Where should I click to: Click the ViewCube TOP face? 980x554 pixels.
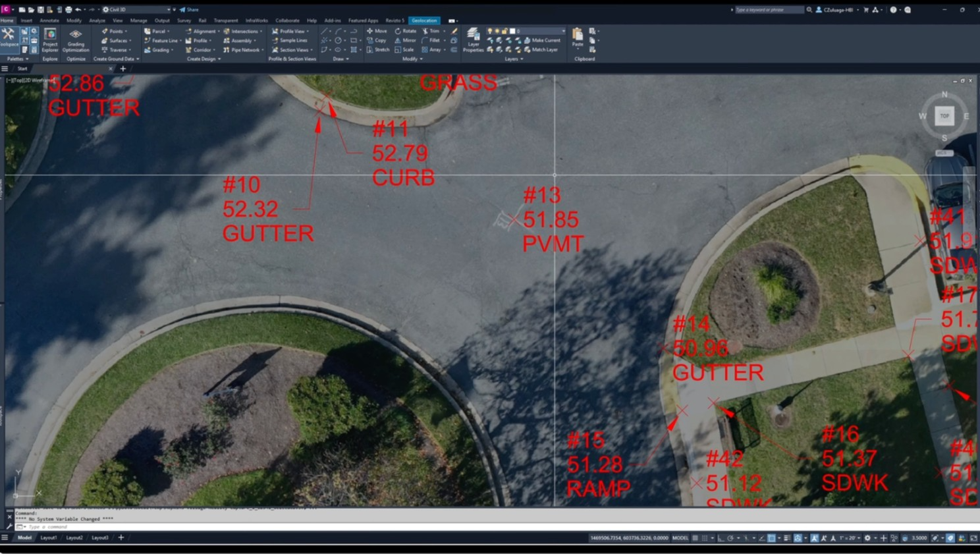[x=944, y=116]
